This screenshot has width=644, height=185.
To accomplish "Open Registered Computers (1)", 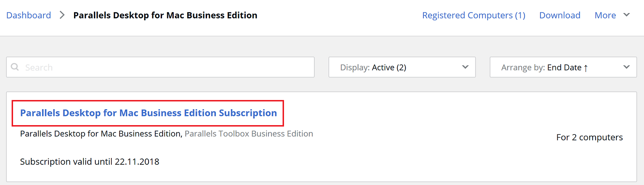I will click(x=474, y=15).
